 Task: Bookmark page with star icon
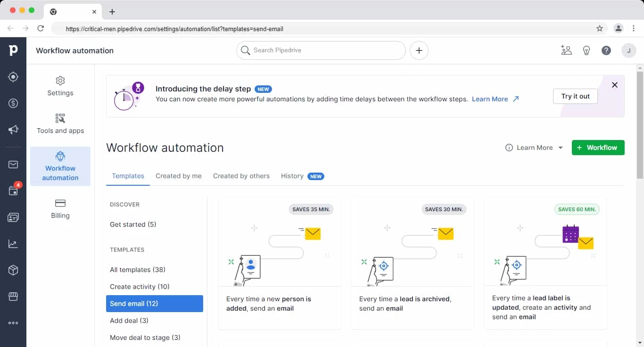[600, 28]
